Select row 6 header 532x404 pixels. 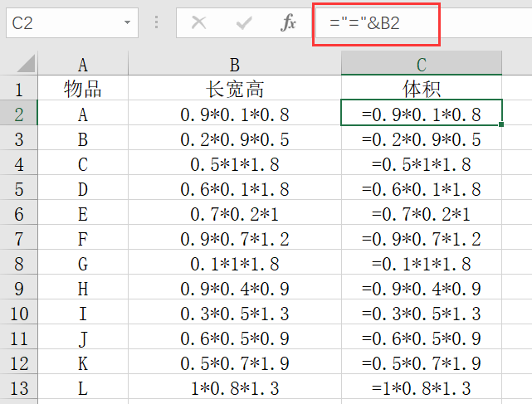click(18, 212)
